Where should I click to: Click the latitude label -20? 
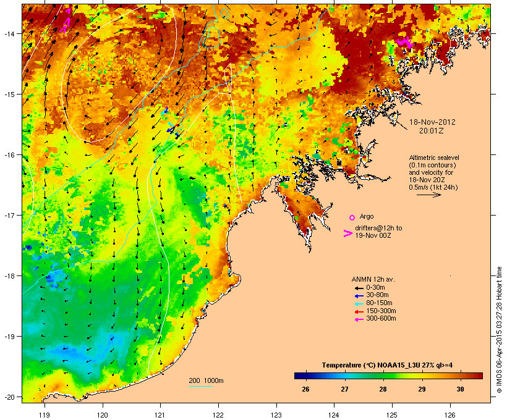(9, 397)
